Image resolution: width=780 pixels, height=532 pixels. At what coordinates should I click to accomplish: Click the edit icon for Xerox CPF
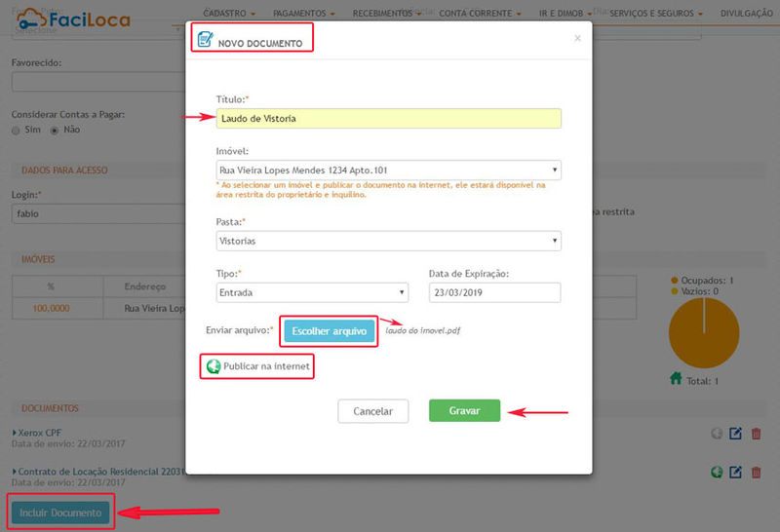[x=736, y=434]
